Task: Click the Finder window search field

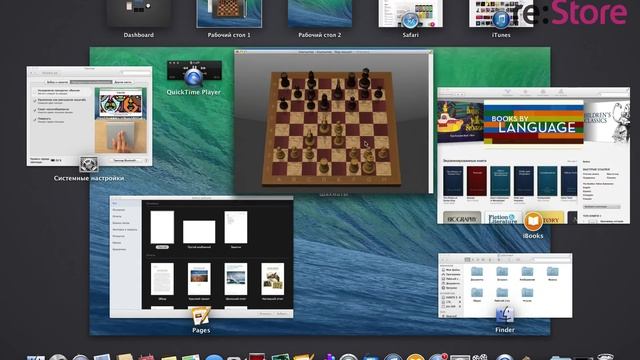Action: point(552,260)
